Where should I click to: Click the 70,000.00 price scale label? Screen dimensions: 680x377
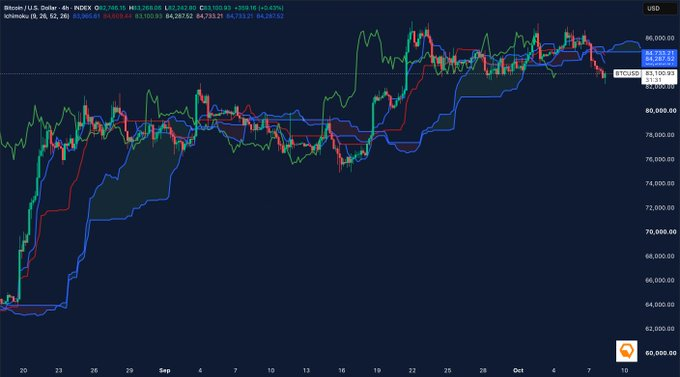tap(660, 232)
